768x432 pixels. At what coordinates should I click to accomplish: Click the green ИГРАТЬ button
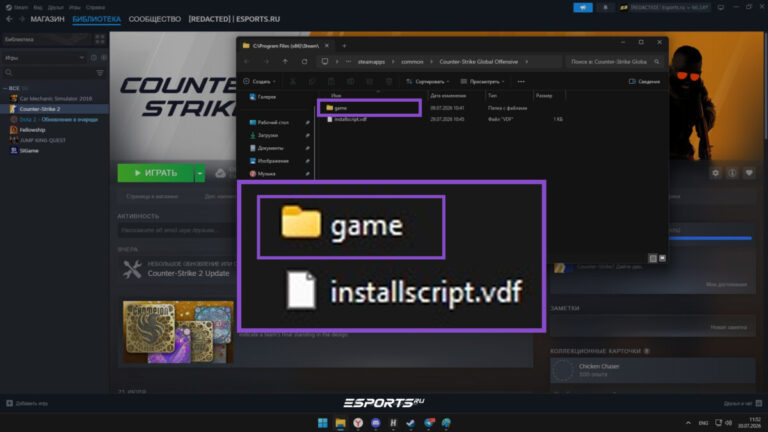click(156, 173)
